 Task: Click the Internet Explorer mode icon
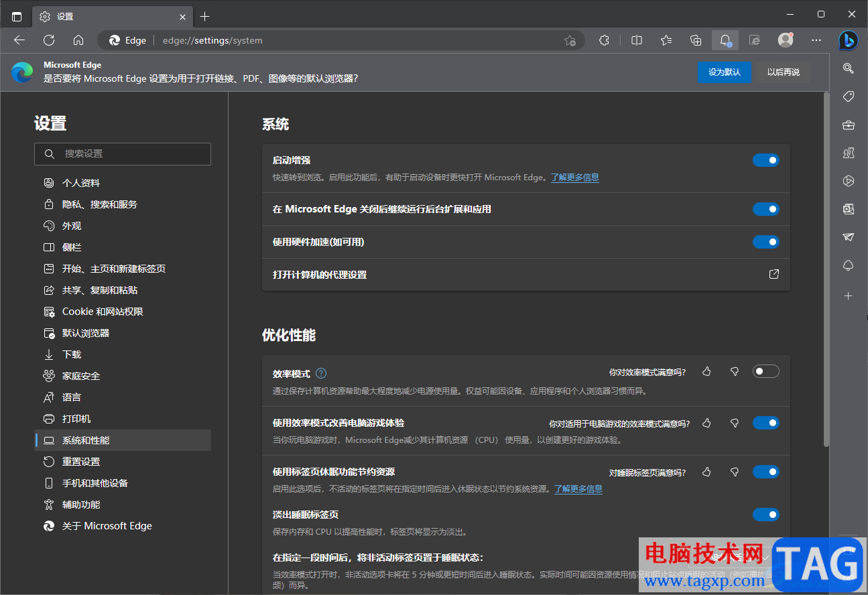(x=755, y=40)
